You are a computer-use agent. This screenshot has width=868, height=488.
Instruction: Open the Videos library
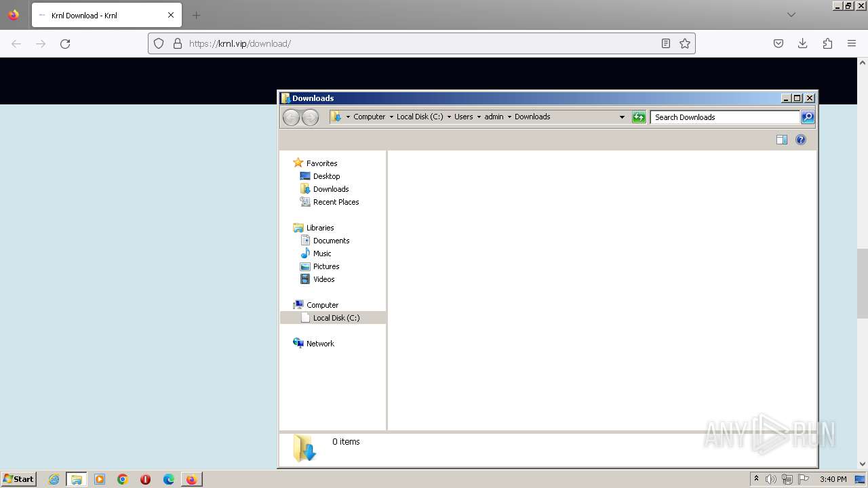(323, 279)
